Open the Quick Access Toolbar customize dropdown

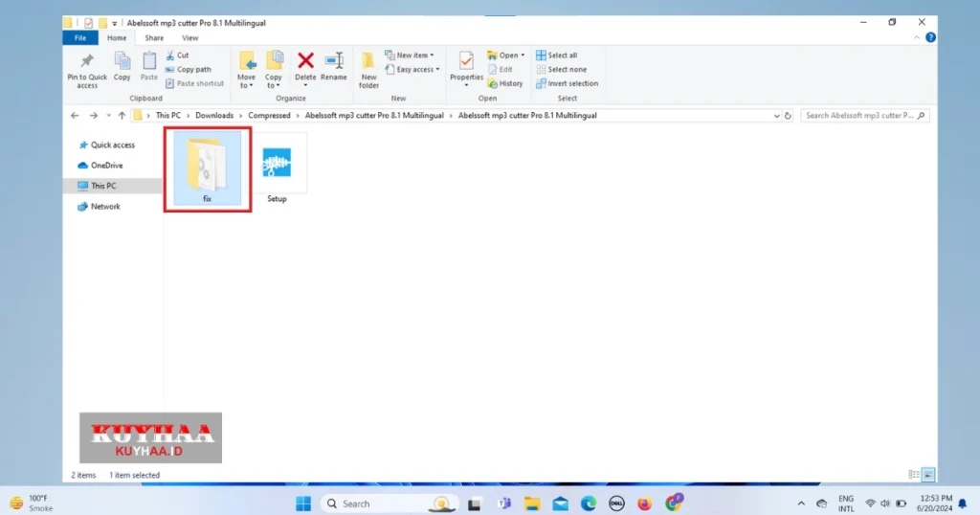(x=115, y=24)
